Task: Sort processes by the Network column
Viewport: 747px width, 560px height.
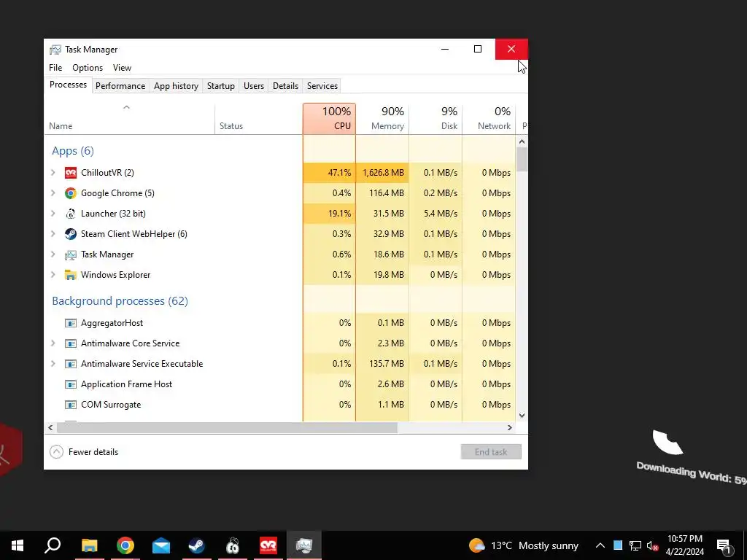Action: pyautogui.click(x=489, y=119)
